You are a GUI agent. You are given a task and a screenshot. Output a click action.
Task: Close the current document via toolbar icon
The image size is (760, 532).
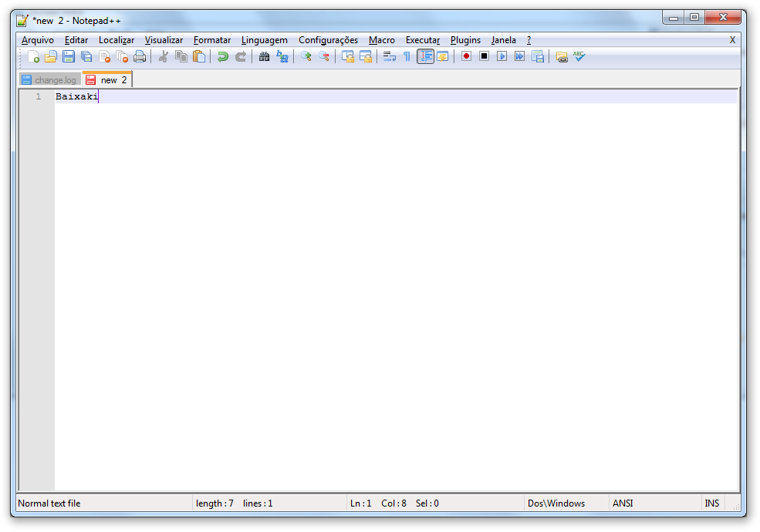(x=104, y=57)
